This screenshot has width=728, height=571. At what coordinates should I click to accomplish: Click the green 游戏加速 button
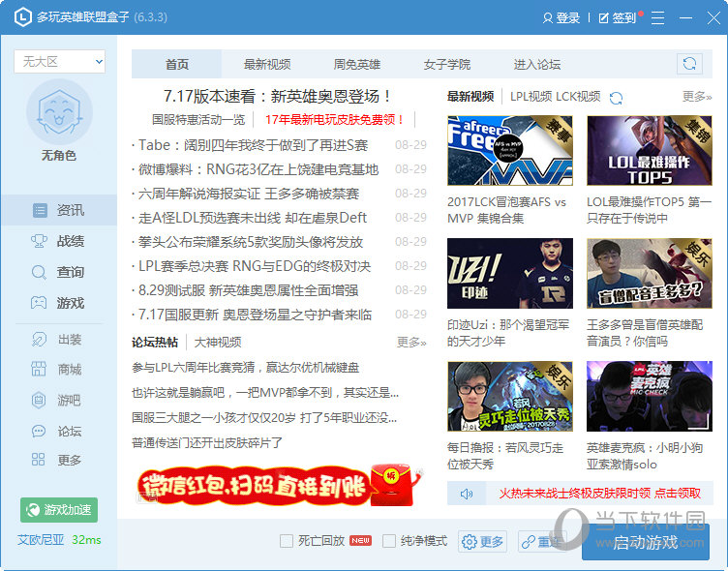[x=59, y=510]
